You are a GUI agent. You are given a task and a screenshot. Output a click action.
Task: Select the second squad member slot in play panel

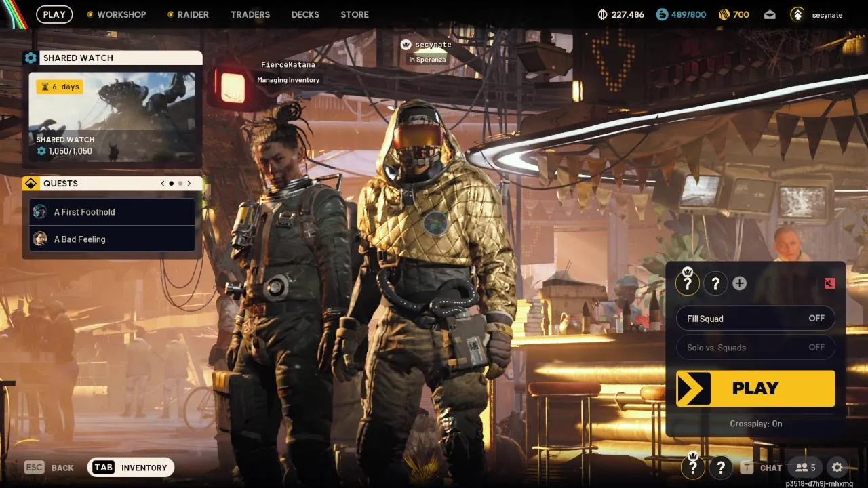715,283
